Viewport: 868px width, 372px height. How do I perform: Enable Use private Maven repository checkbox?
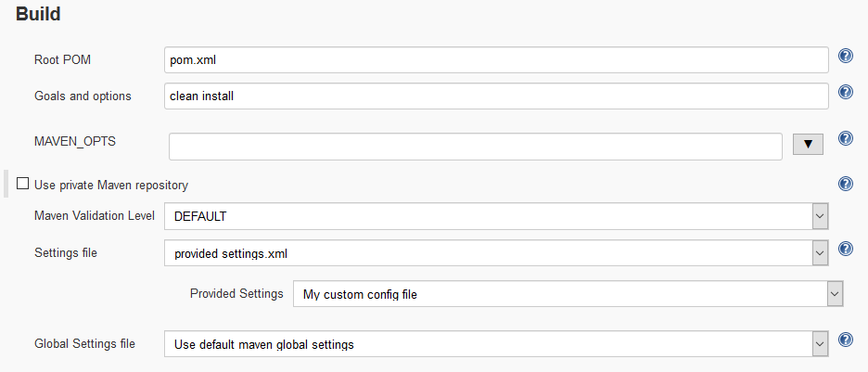tap(23, 184)
